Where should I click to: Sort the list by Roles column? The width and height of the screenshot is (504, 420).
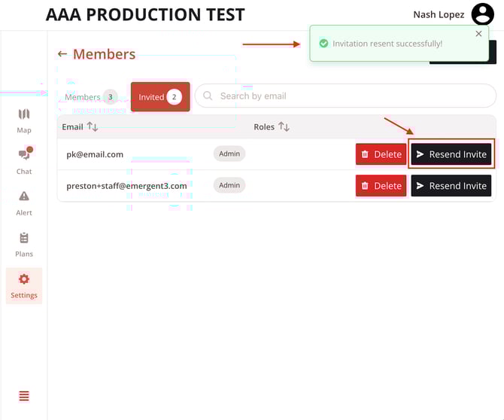(284, 126)
